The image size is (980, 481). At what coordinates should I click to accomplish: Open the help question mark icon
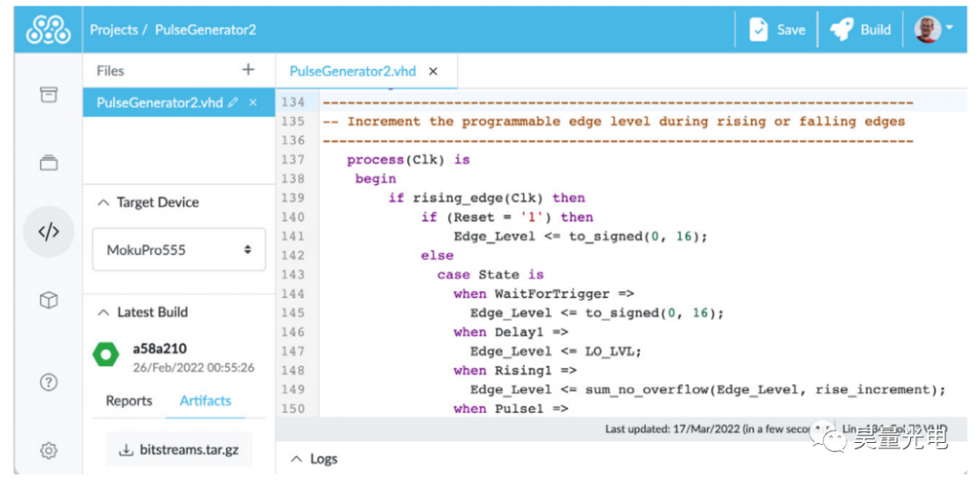[x=49, y=382]
